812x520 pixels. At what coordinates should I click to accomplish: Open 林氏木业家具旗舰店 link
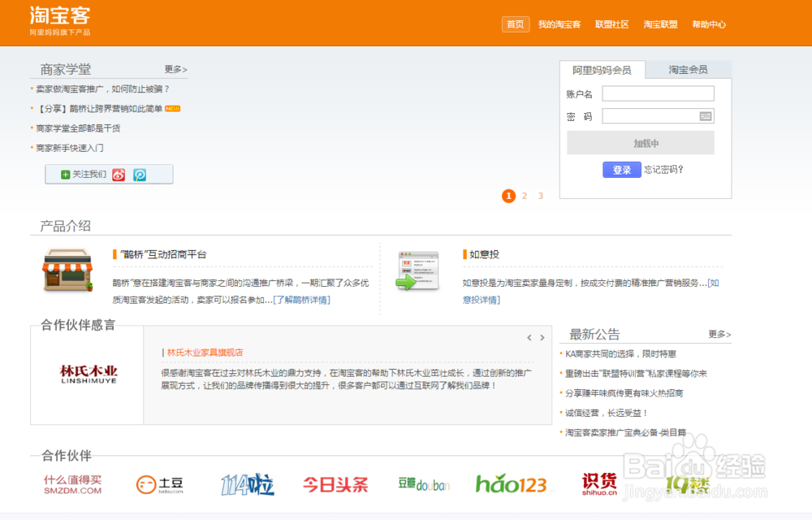tap(205, 353)
